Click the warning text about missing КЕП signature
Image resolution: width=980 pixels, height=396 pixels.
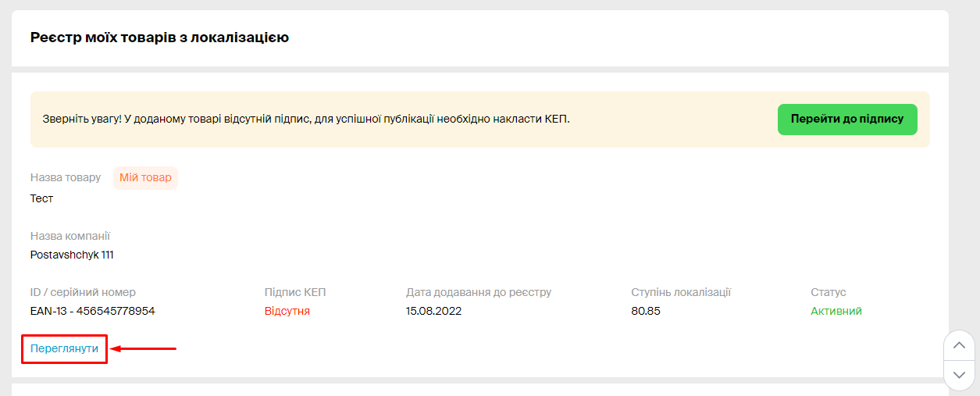coord(306,120)
